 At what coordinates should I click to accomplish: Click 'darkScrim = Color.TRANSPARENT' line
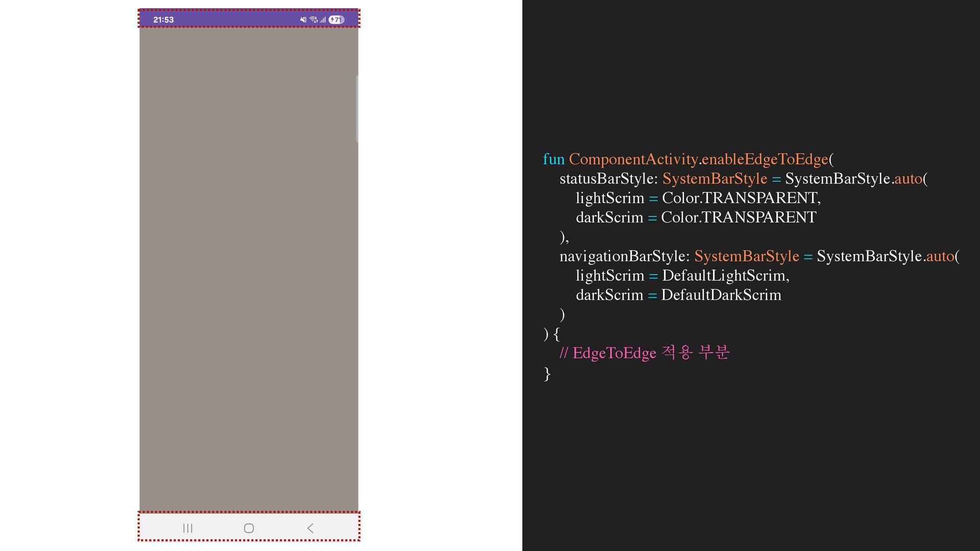coord(696,217)
